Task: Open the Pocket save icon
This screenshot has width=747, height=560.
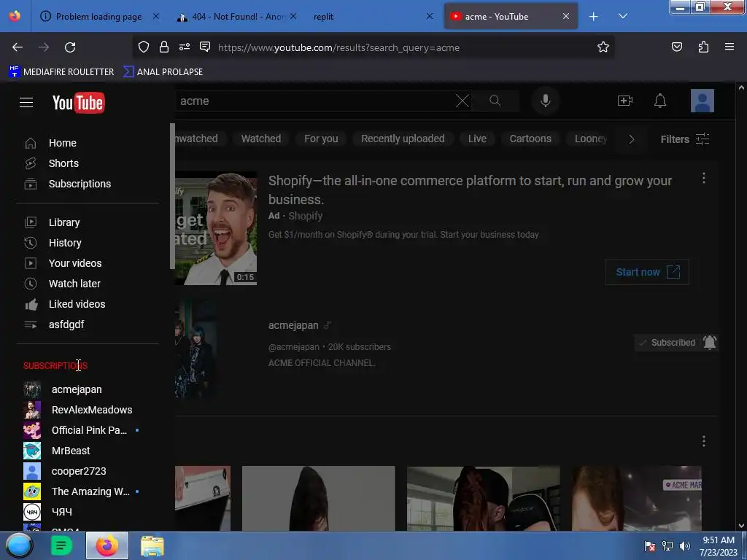Action: pos(676,47)
